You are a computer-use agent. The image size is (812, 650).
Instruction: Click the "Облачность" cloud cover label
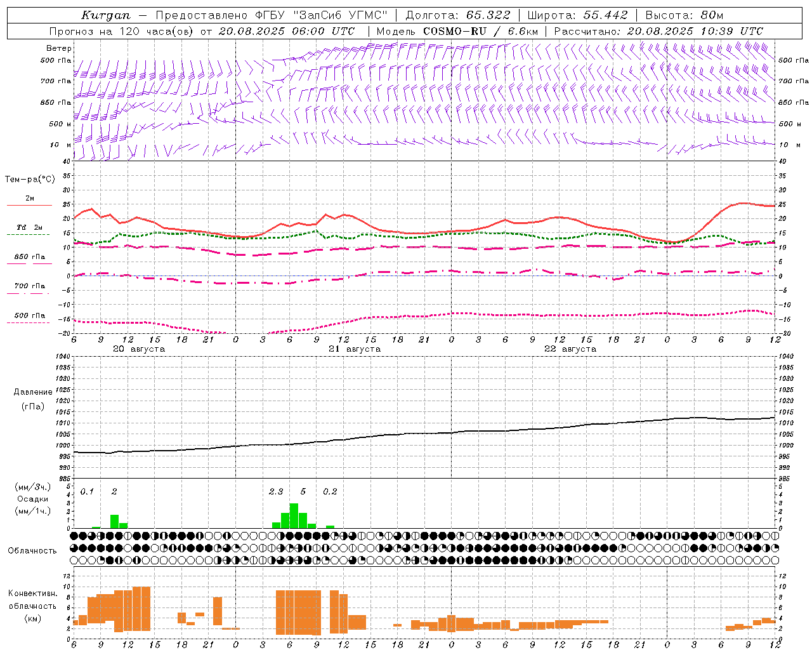[x=32, y=550]
